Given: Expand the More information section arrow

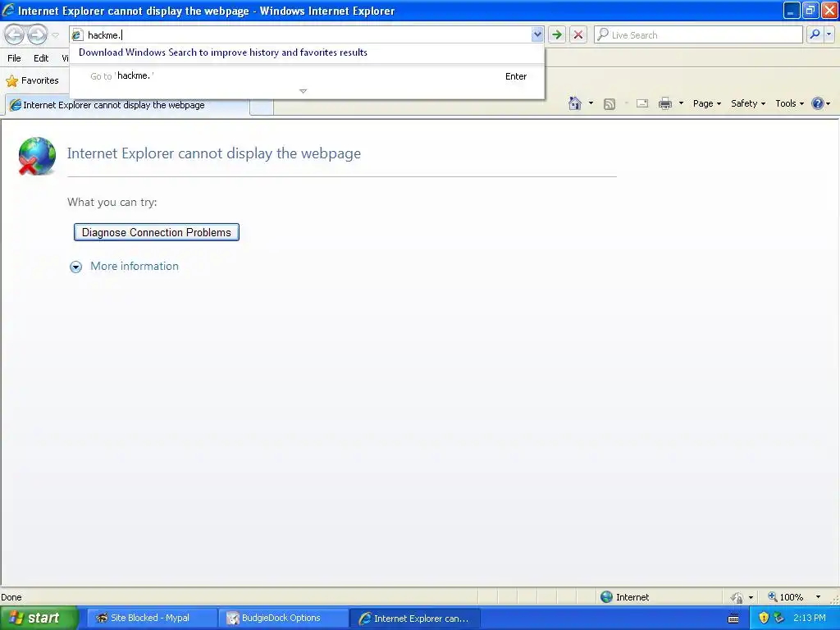Looking at the screenshot, I should [x=76, y=267].
